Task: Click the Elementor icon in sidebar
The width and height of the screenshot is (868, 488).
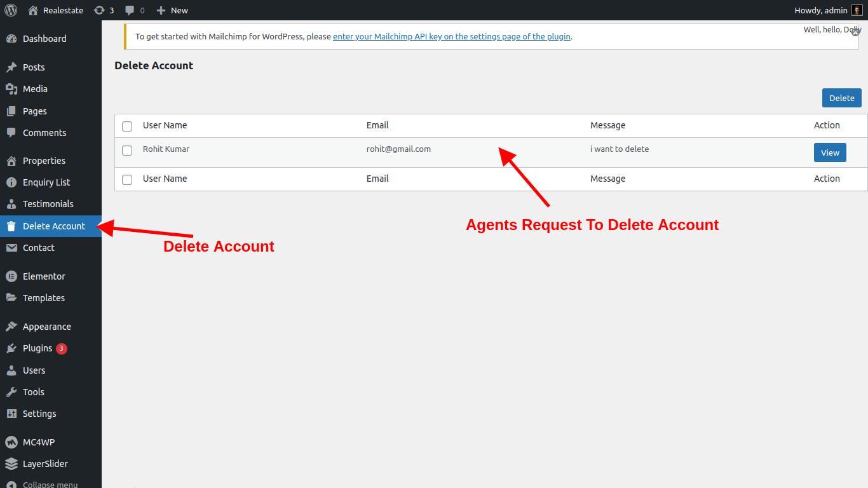Action: [11, 276]
